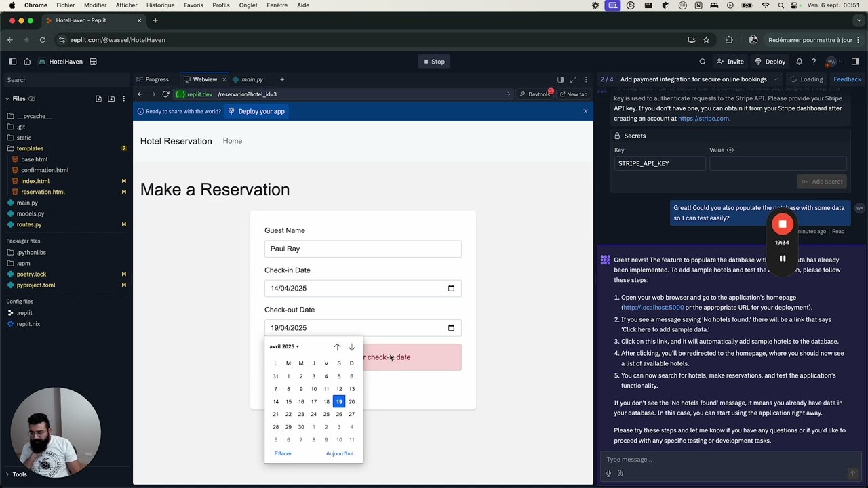This screenshot has width=868, height=488.
Task: Open Devtools in webview
Action: [535, 94]
